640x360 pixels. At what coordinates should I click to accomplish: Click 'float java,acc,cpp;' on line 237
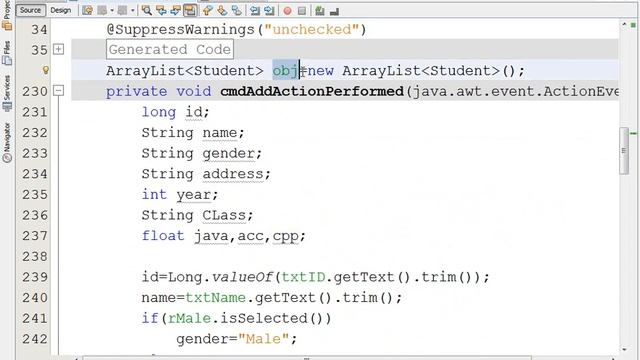click(x=223, y=236)
